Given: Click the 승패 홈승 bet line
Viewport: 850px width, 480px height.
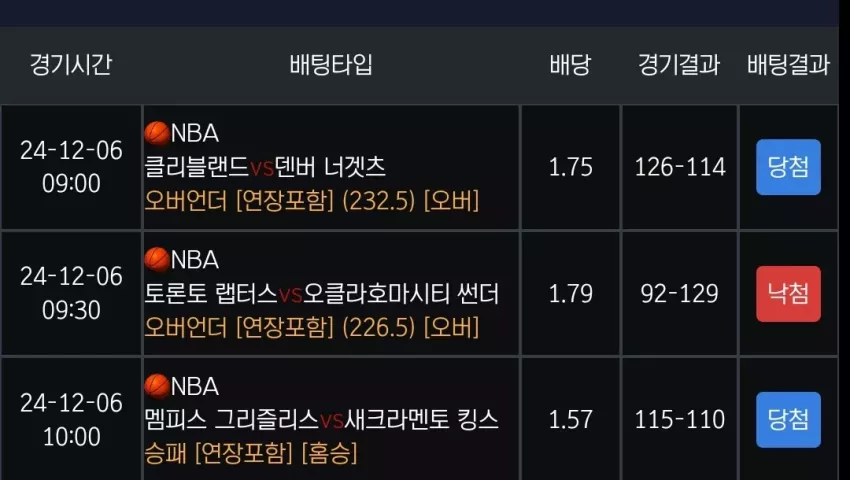Looking at the screenshot, I should pos(251,453).
